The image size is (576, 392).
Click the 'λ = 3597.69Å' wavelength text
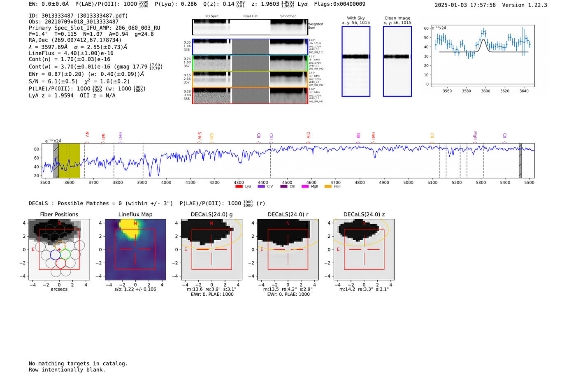pyautogui.click(x=48, y=47)
